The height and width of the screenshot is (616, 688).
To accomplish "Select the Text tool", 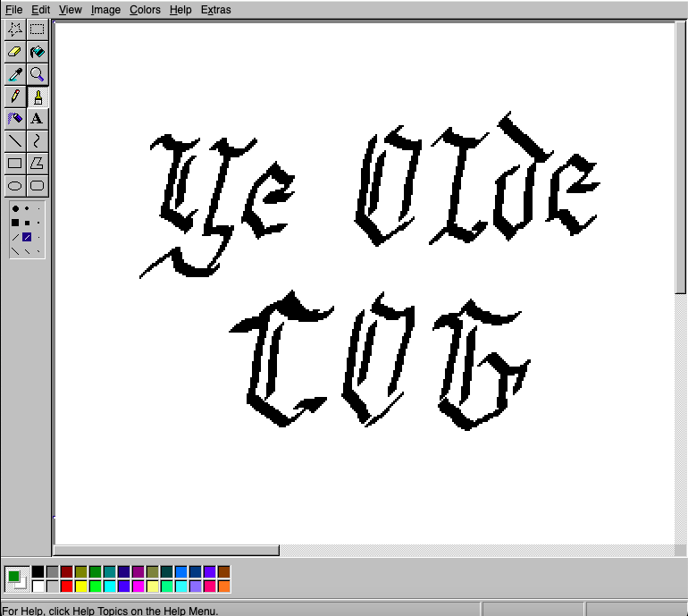I will pos(38,119).
